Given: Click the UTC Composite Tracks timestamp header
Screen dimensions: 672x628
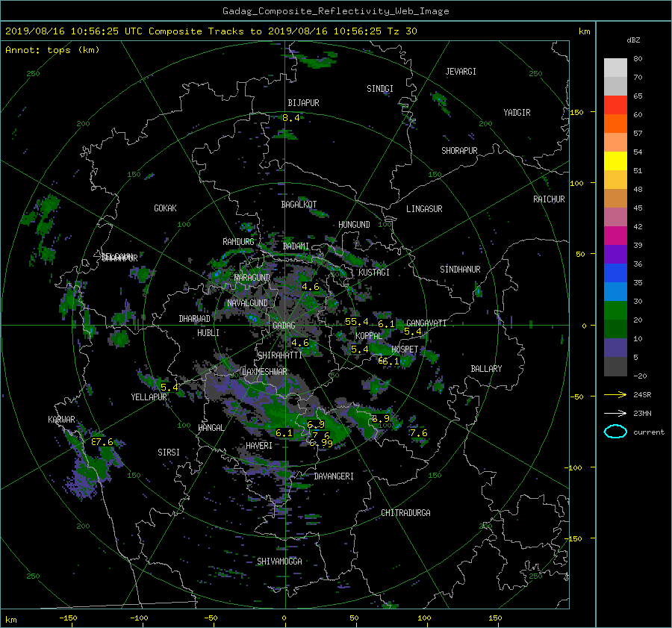Looking at the screenshot, I should tap(211, 31).
